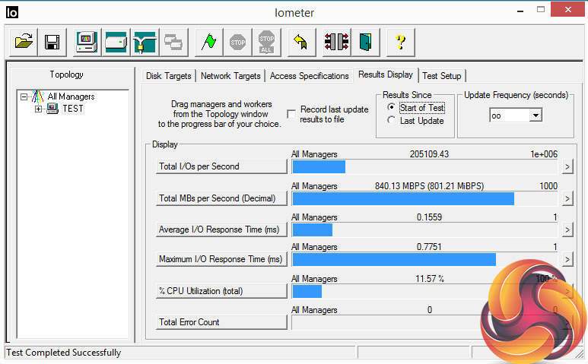The height and width of the screenshot is (364, 588).
Task: Minimize the Iometer window
Action: click(x=520, y=11)
